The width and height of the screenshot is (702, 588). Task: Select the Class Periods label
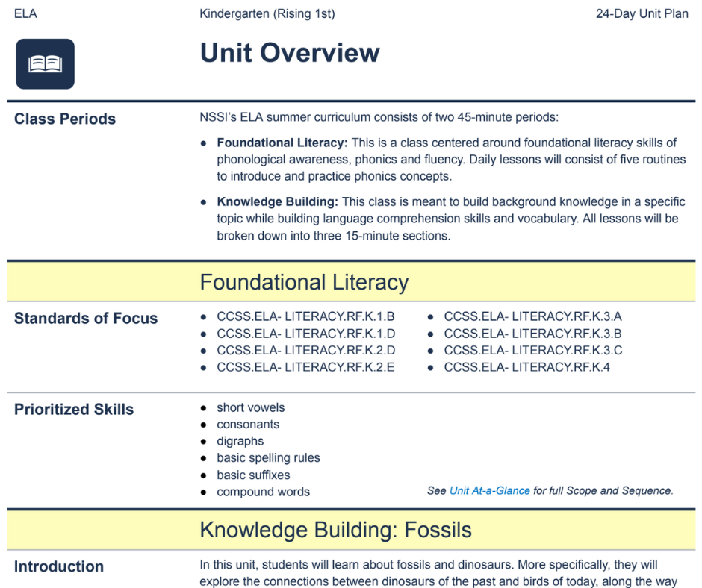pos(64,119)
